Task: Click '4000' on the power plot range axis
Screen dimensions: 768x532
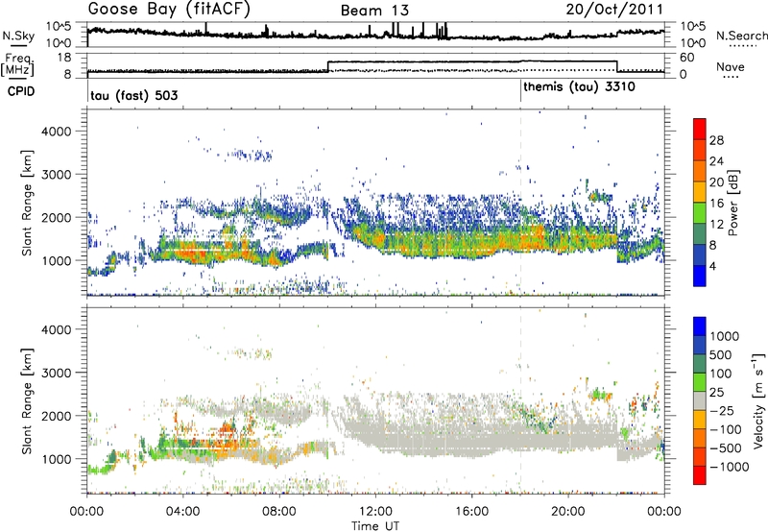Action: [x=57, y=132]
